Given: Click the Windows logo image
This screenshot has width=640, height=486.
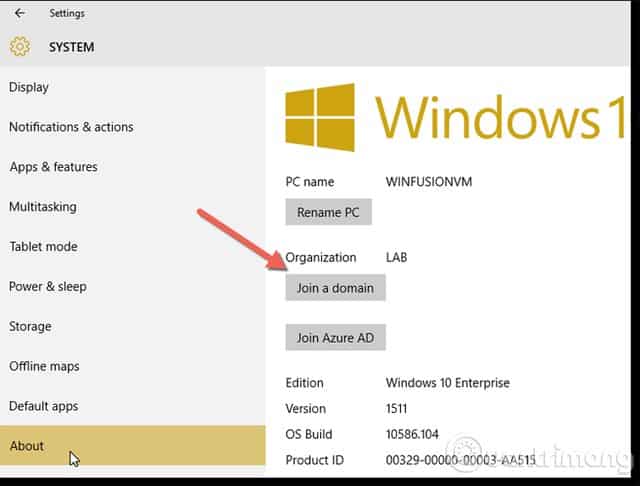Looking at the screenshot, I should coord(320,117).
